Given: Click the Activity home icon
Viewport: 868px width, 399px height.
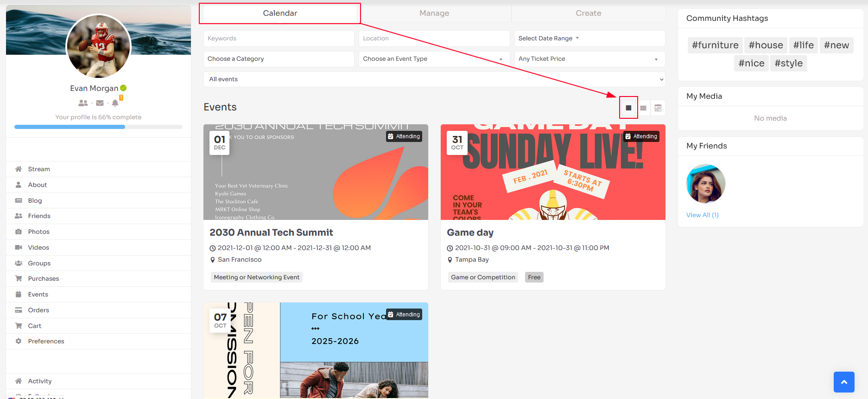Looking at the screenshot, I should pos(19,381).
